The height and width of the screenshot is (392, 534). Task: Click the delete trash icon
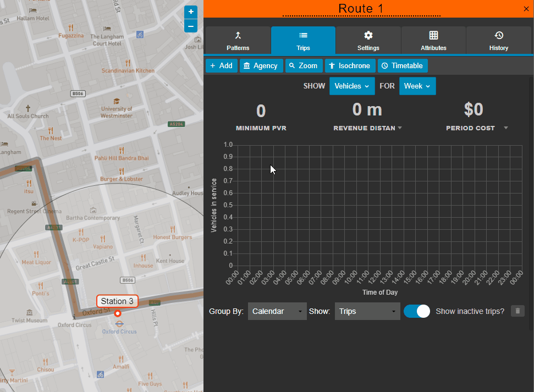coord(517,311)
